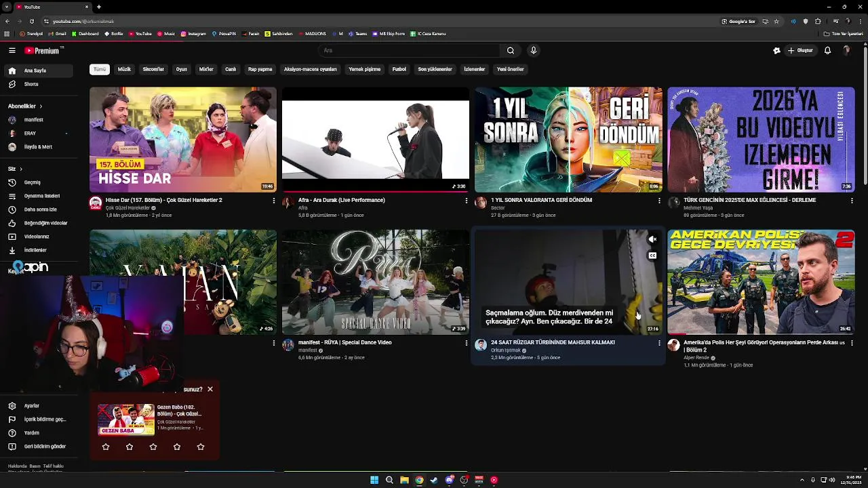The width and height of the screenshot is (868, 488).
Task: Rate the survey video three stars
Action: 153,447
